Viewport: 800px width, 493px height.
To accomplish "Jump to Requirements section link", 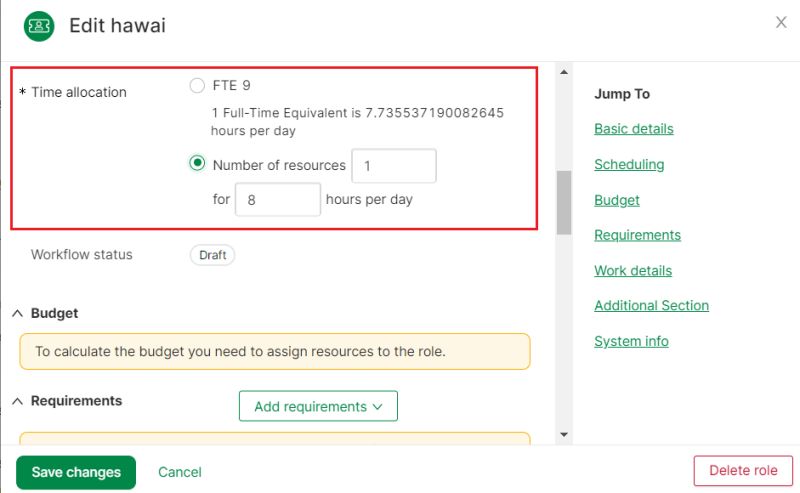I will click(x=637, y=235).
